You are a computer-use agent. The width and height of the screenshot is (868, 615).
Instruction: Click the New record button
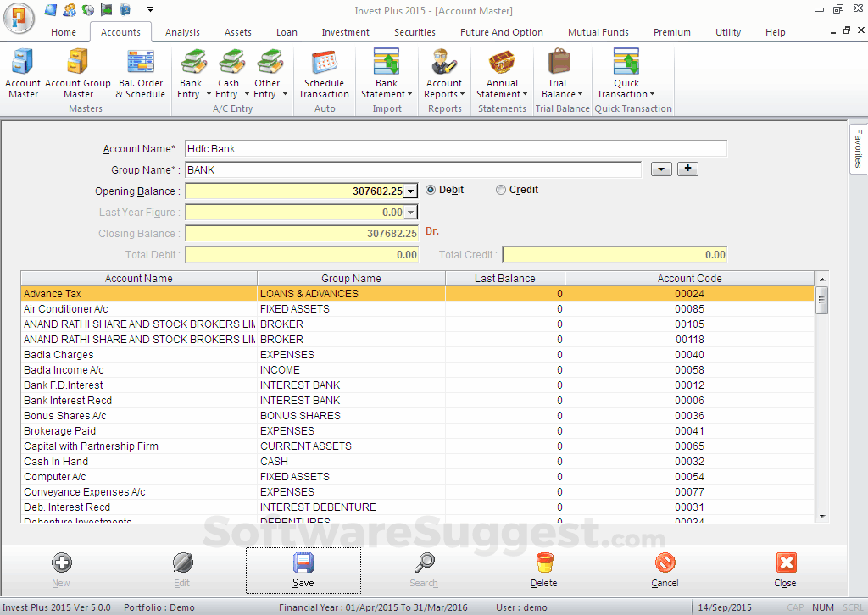(61, 569)
